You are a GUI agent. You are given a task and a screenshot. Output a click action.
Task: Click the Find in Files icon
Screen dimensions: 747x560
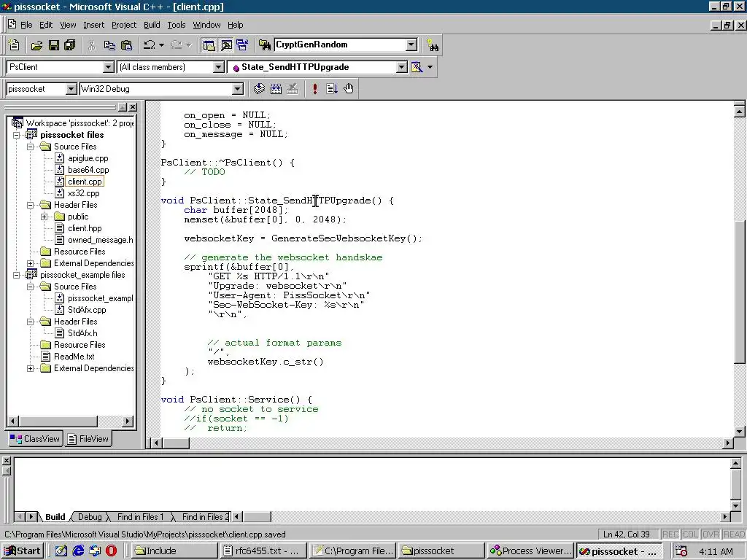[264, 45]
